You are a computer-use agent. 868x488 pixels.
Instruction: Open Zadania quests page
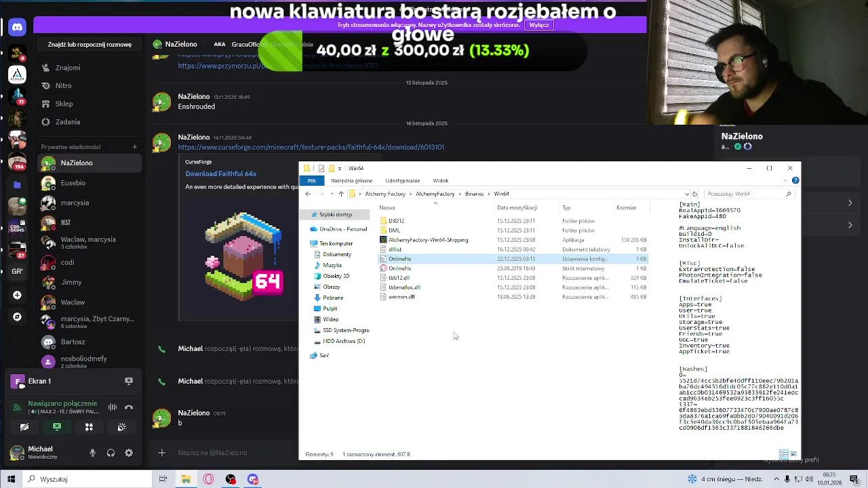pyautogui.click(x=90, y=122)
